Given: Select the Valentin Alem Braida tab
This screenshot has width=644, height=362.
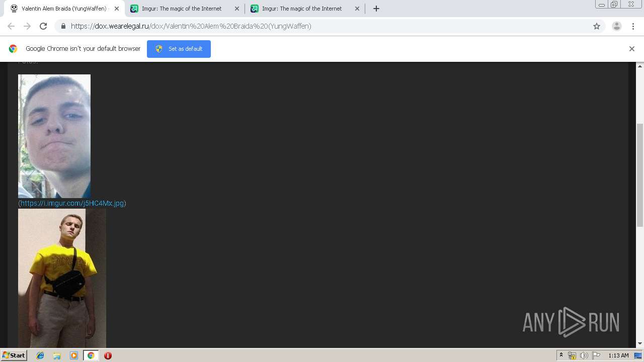Looking at the screenshot, I should click(x=64, y=9).
